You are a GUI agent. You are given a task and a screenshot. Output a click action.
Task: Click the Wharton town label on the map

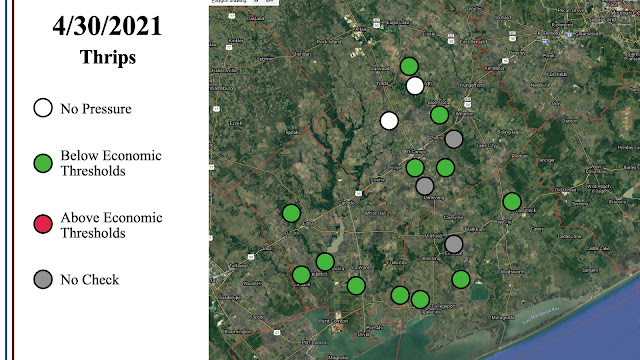[x=464, y=114]
